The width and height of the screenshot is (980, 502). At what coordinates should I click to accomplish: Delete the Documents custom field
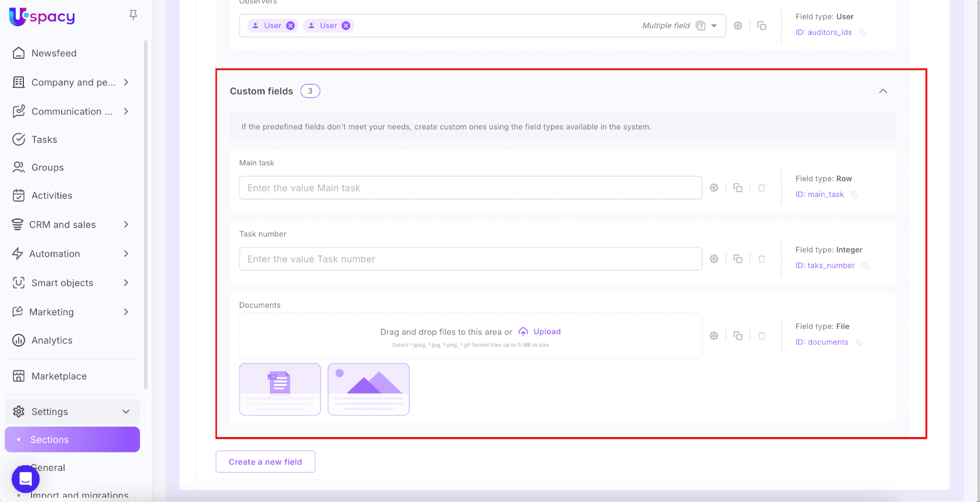pyautogui.click(x=761, y=336)
